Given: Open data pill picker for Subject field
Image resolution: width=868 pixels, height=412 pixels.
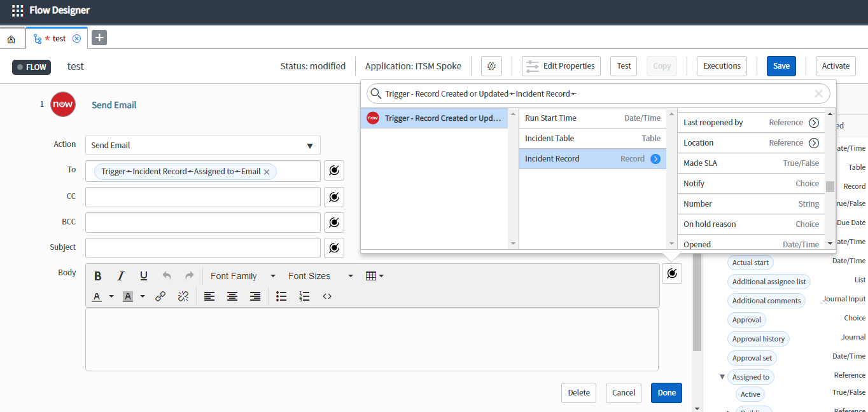Looking at the screenshot, I should [334, 248].
